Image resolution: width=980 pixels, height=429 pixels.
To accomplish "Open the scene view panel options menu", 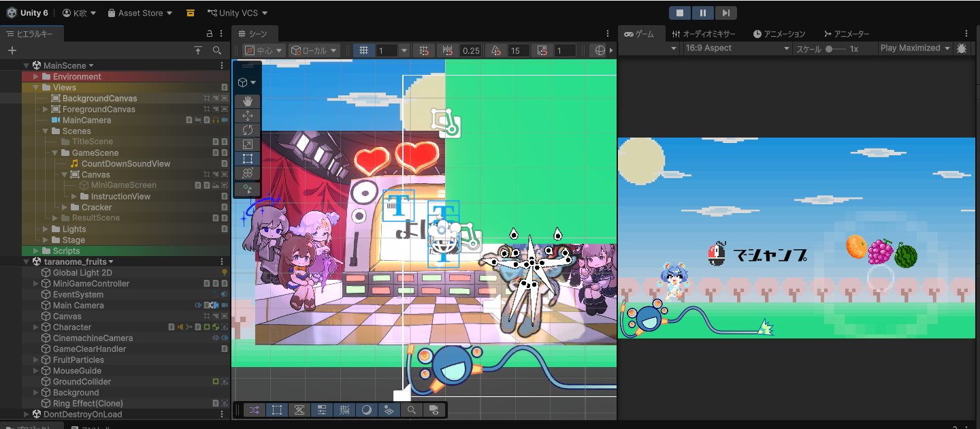I will [608, 33].
